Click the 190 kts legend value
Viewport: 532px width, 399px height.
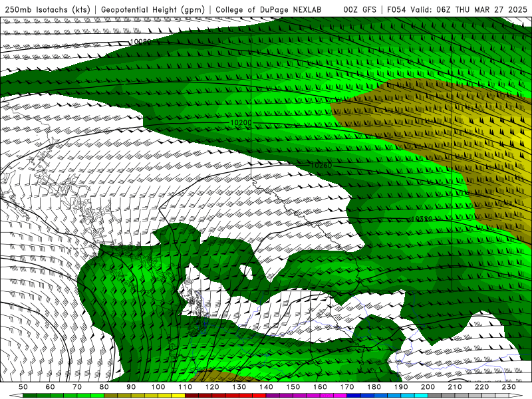(401, 387)
